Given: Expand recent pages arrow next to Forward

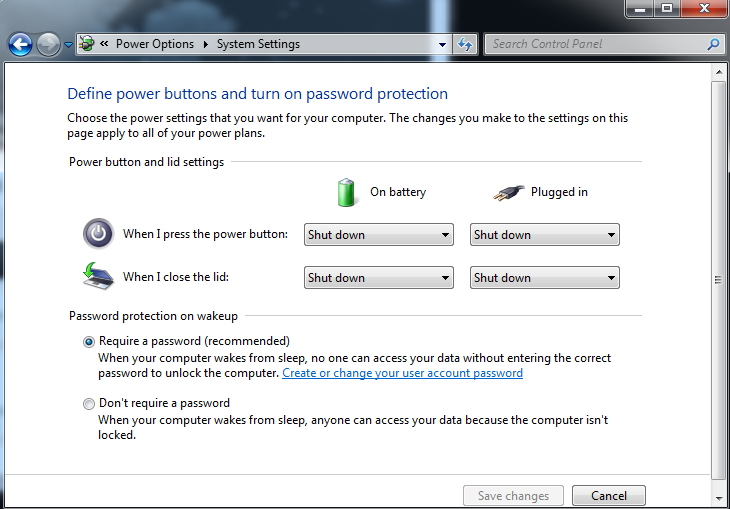Looking at the screenshot, I should click(x=68, y=45).
